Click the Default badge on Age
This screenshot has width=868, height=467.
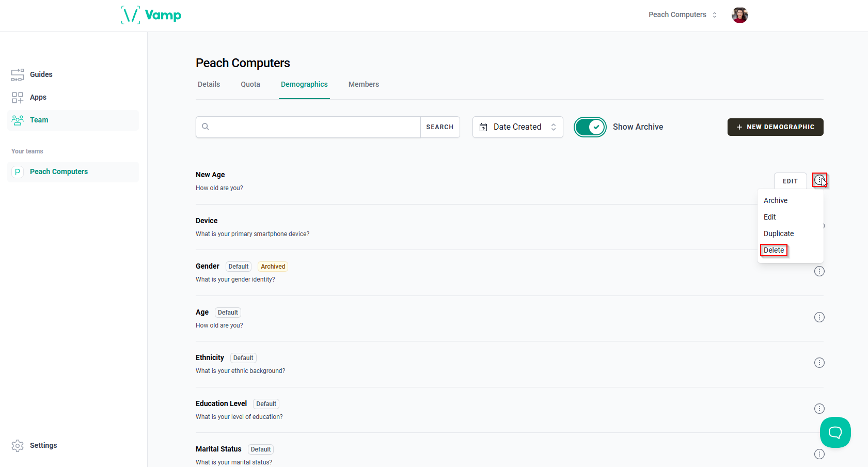pyautogui.click(x=228, y=313)
